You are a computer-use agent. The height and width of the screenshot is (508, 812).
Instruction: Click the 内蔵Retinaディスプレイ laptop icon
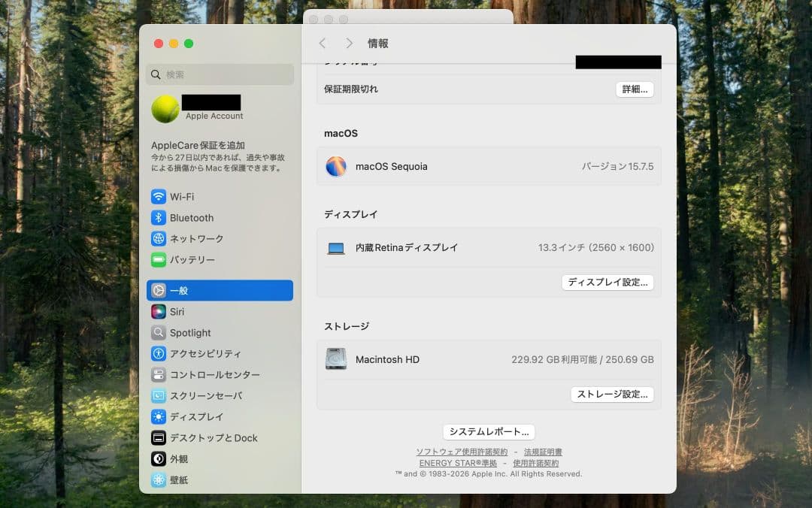click(x=336, y=249)
